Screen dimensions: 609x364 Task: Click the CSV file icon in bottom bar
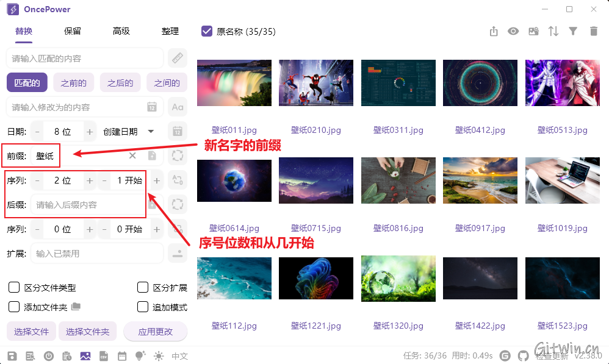coord(103,356)
